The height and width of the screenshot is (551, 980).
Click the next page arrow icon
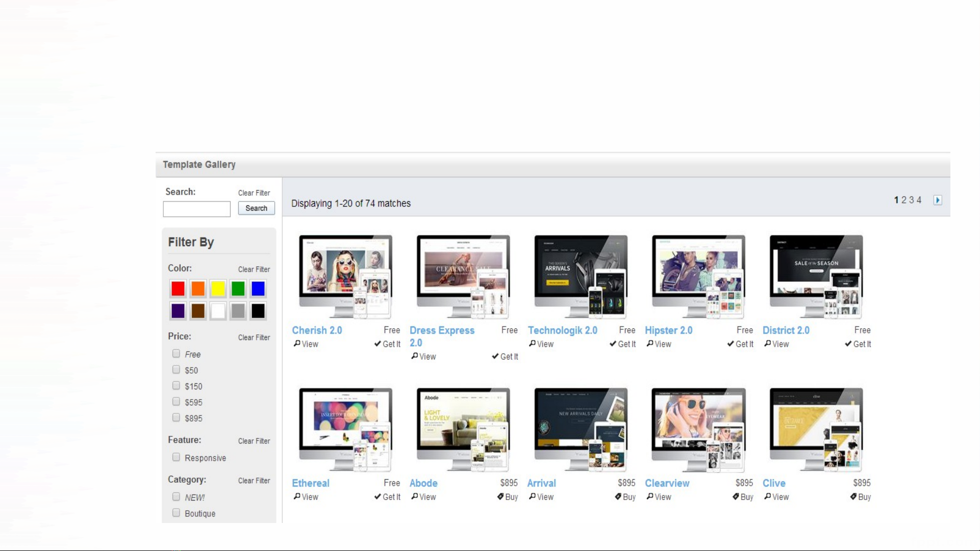tap(938, 200)
